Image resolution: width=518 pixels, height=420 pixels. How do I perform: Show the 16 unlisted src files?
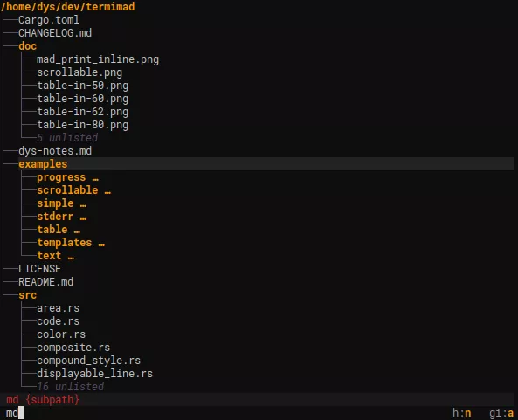click(x=71, y=387)
